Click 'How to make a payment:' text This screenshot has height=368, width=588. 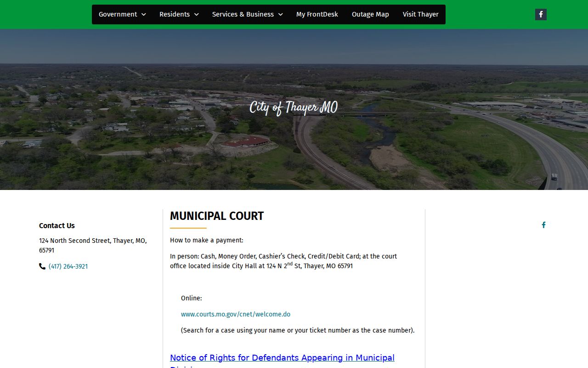click(x=206, y=240)
